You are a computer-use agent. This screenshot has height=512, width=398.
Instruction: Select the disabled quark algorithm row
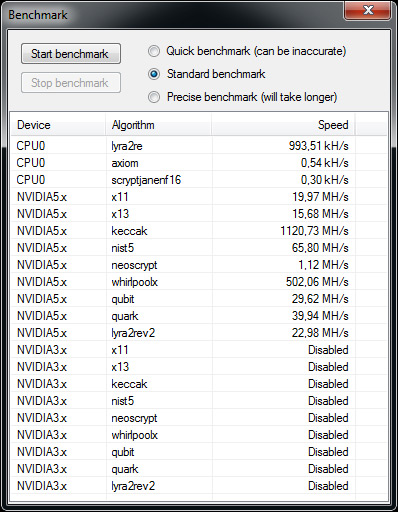click(x=199, y=469)
